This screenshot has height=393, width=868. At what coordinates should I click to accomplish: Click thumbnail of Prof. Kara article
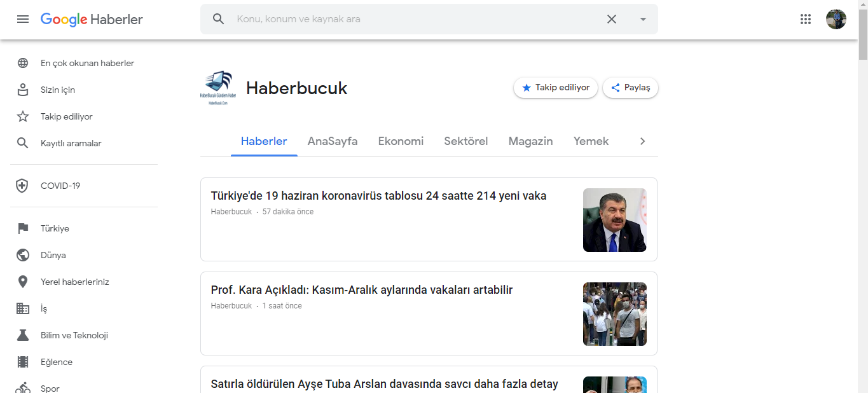615,314
